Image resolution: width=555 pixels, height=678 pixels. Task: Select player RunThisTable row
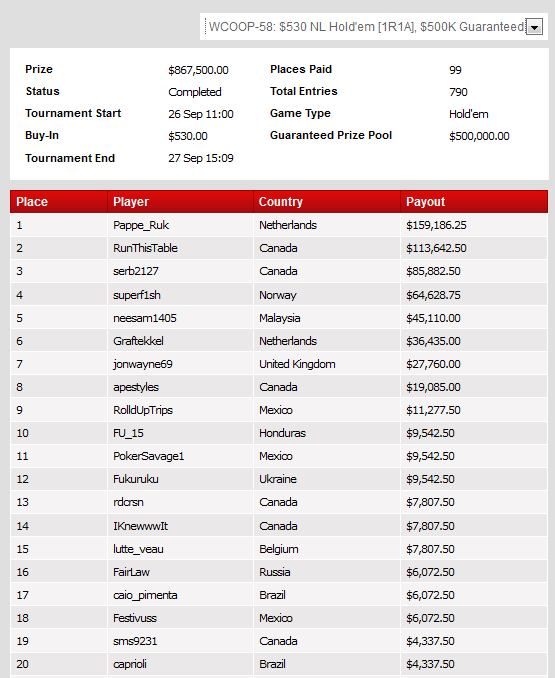(x=279, y=248)
